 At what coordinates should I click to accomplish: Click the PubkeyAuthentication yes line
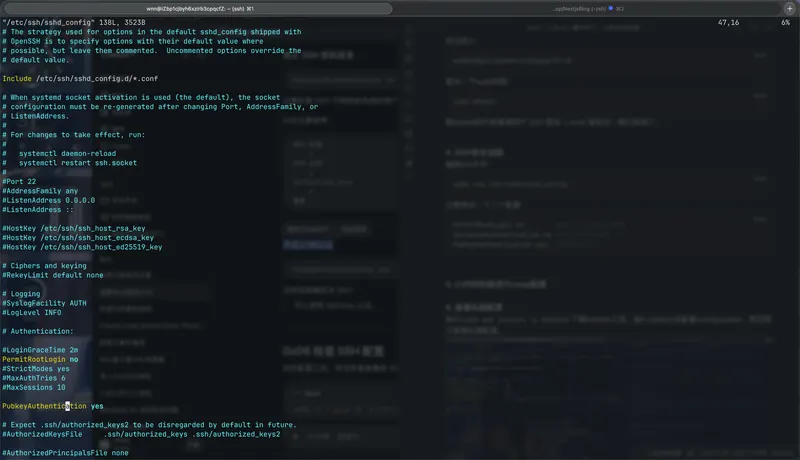(53, 406)
